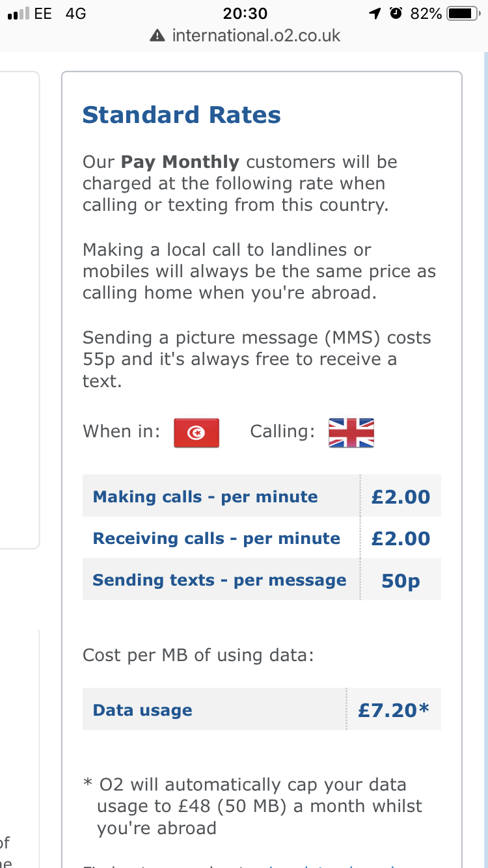Select the Making calls - per minute row
The width and height of the screenshot is (488, 868).
[262, 496]
